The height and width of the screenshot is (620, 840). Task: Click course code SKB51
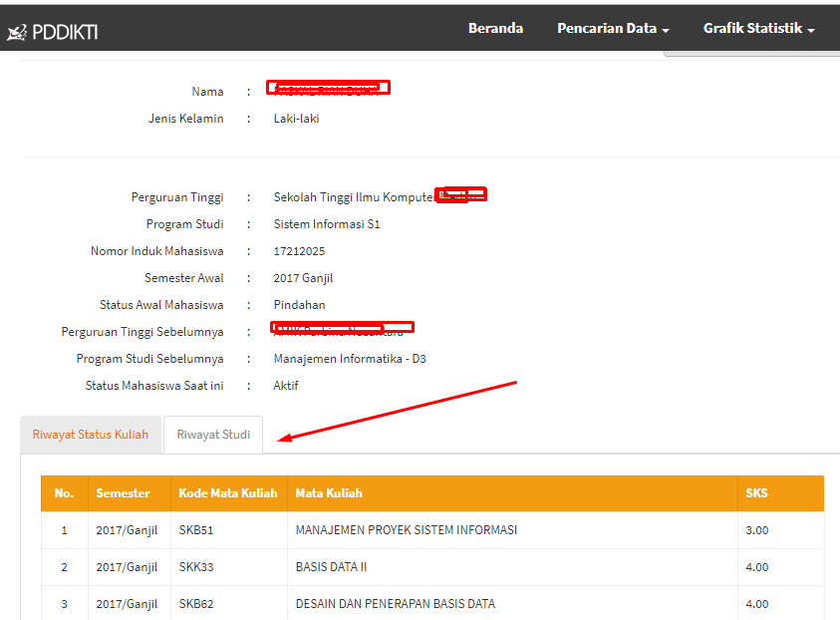196,530
